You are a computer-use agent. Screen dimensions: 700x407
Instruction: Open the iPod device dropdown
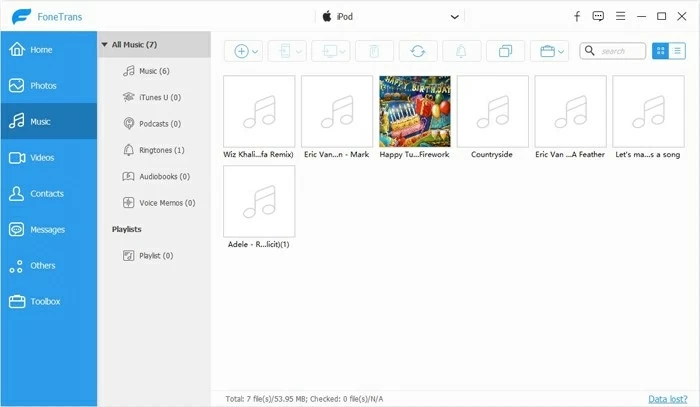click(454, 17)
